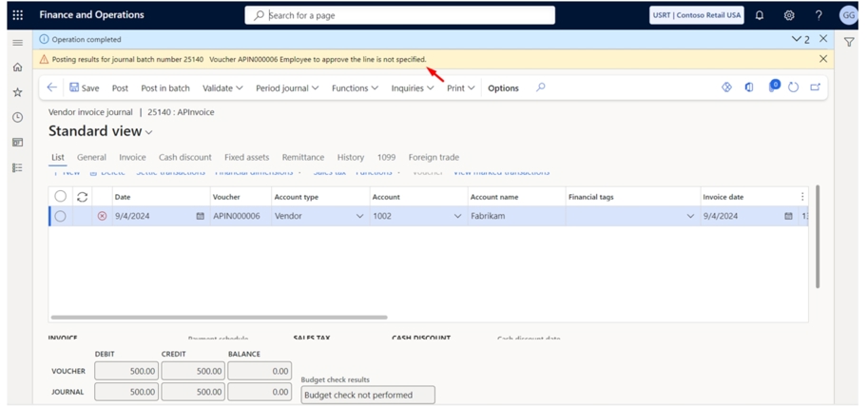This screenshot has width=868, height=407.
Task: Open notifications bell
Action: (x=760, y=15)
